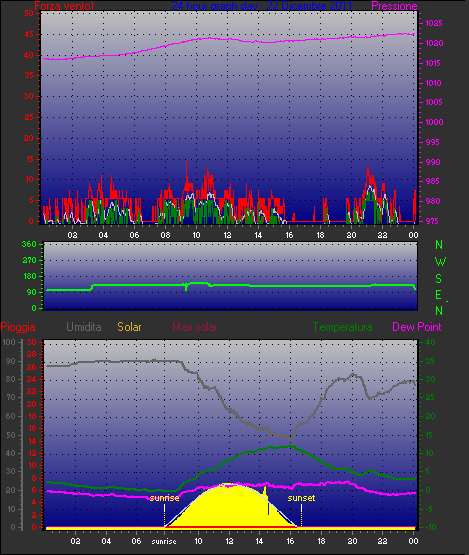The height and width of the screenshot is (555, 469).
Task: Click the 12 hour tick on wind chart
Action: coord(227,235)
